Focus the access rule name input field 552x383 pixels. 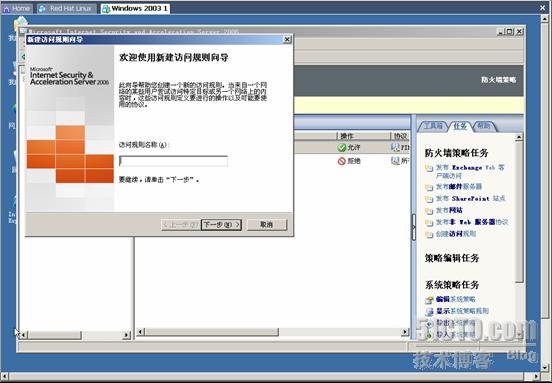coord(173,161)
